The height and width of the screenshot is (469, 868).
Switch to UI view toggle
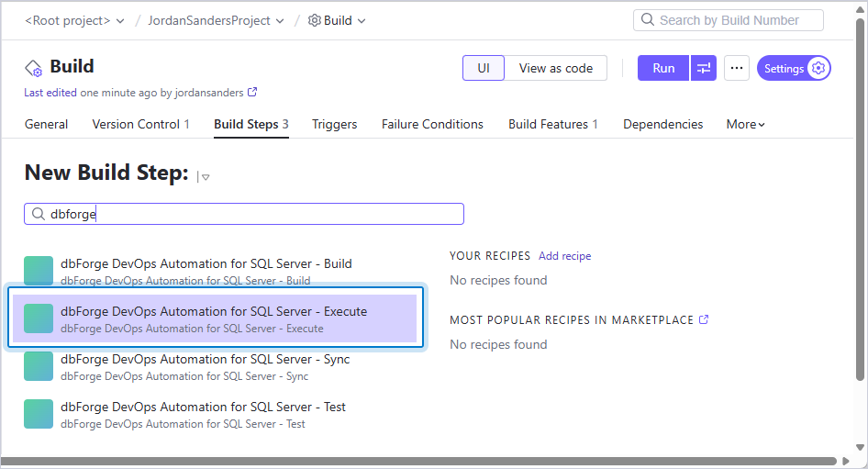484,68
